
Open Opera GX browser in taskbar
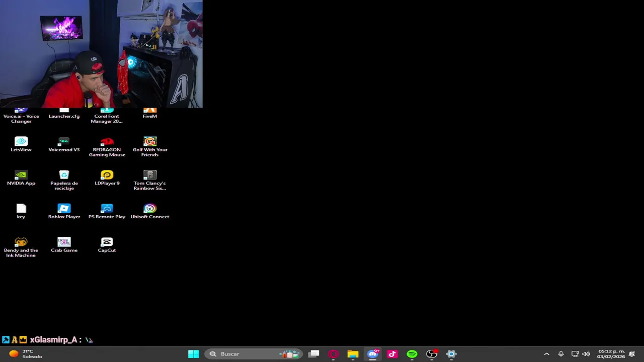pyautogui.click(x=334, y=354)
